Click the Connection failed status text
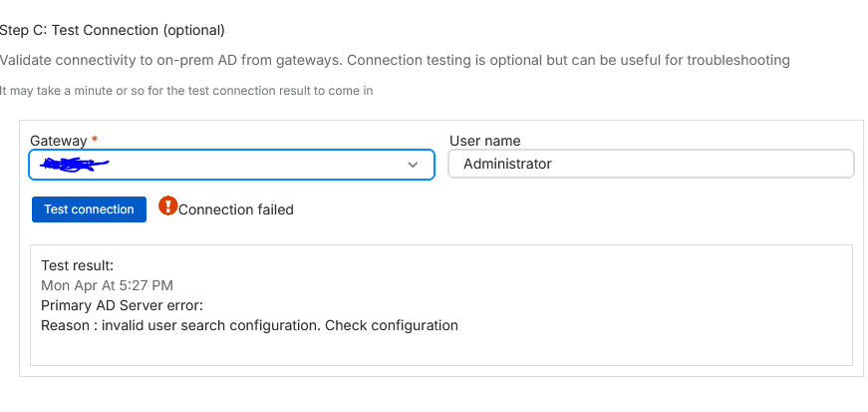868x412 pixels. point(236,209)
